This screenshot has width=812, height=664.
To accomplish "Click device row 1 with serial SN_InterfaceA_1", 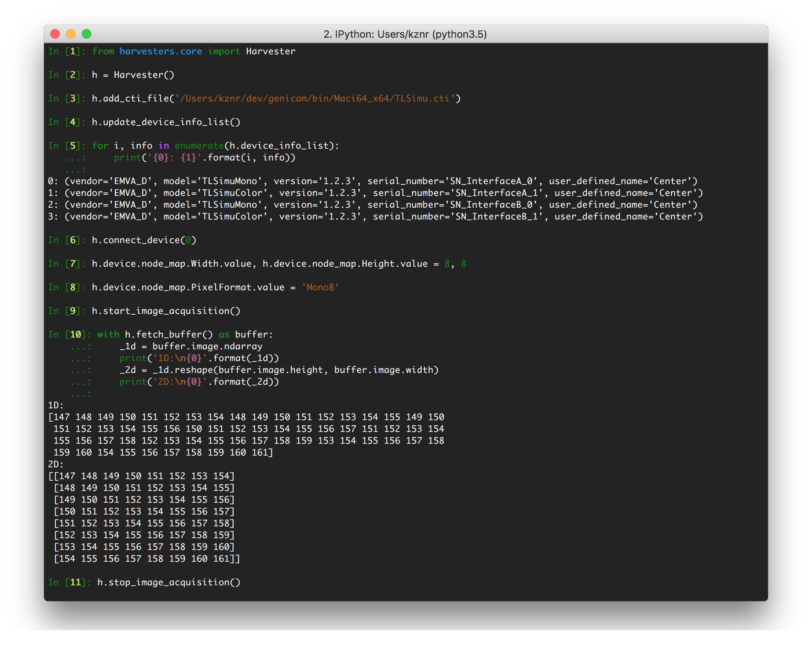I will pyautogui.click(x=375, y=193).
